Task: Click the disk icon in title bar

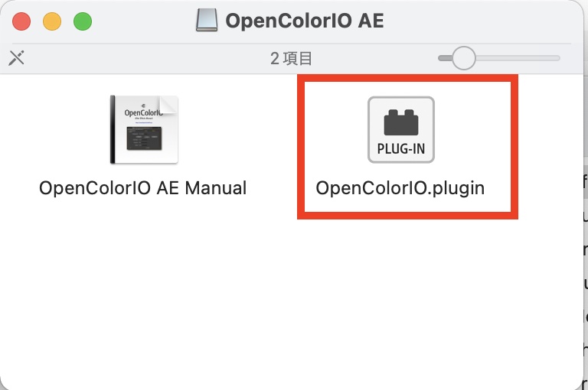Action: click(207, 21)
